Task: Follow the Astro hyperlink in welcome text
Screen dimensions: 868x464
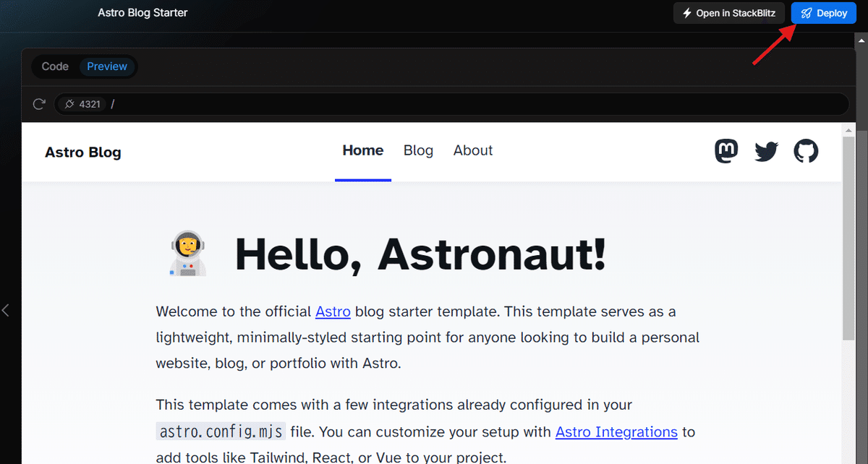Action: click(333, 312)
